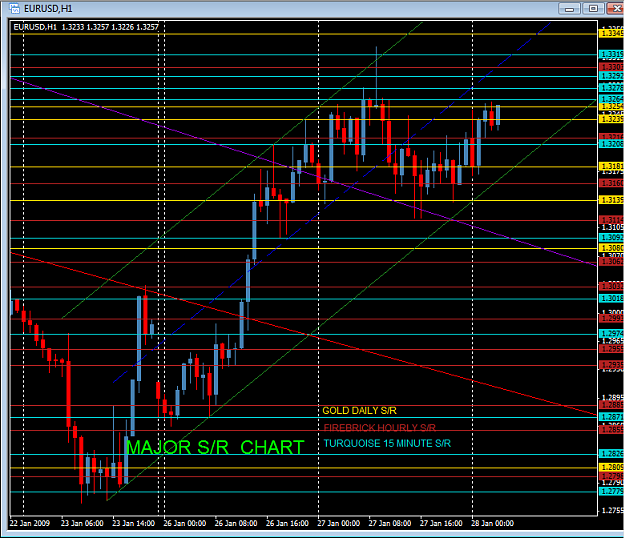The height and width of the screenshot is (538, 625).
Task: Minimize the EURUSD,H1 chart window
Action: click(570, 8)
